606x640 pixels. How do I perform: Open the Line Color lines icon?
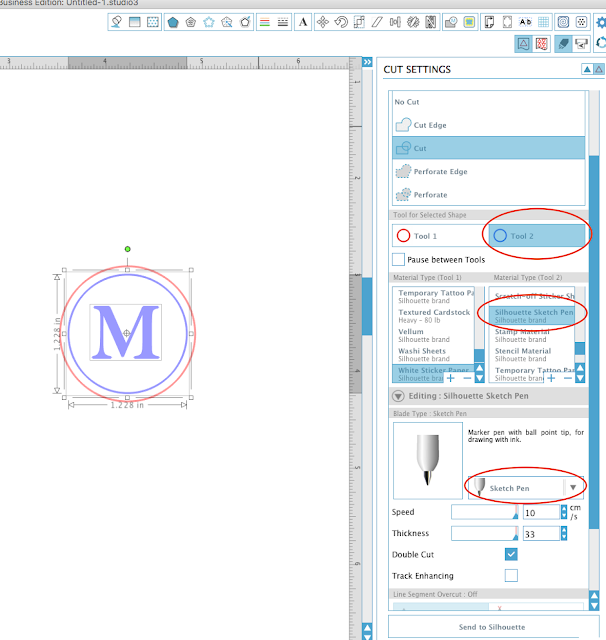coord(265,22)
